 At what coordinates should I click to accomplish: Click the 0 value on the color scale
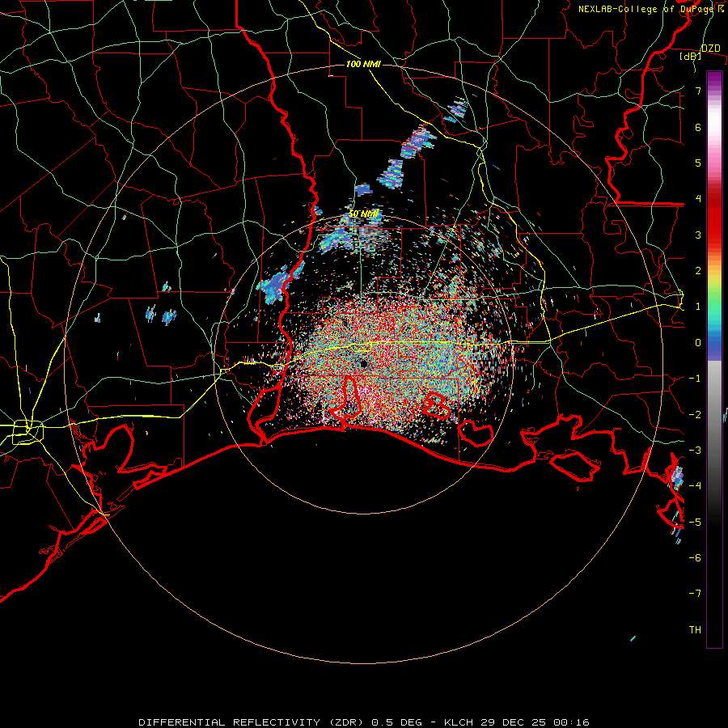(x=698, y=343)
